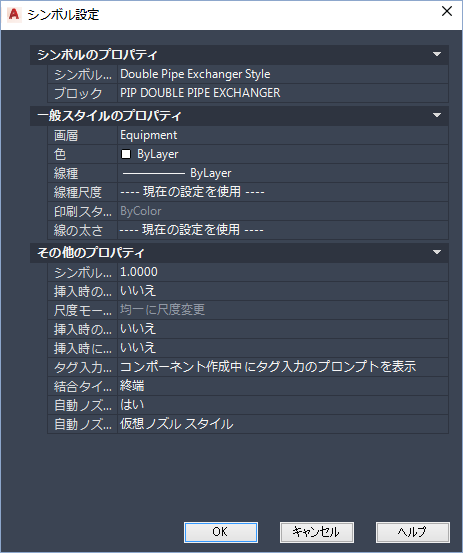Open the 画層 Equipment value field
This screenshot has height=553, width=463.
[282, 135]
